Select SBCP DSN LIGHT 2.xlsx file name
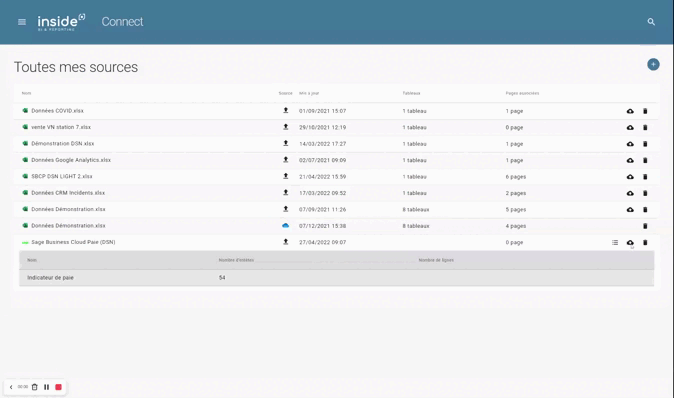The image size is (674, 398). tap(61, 176)
